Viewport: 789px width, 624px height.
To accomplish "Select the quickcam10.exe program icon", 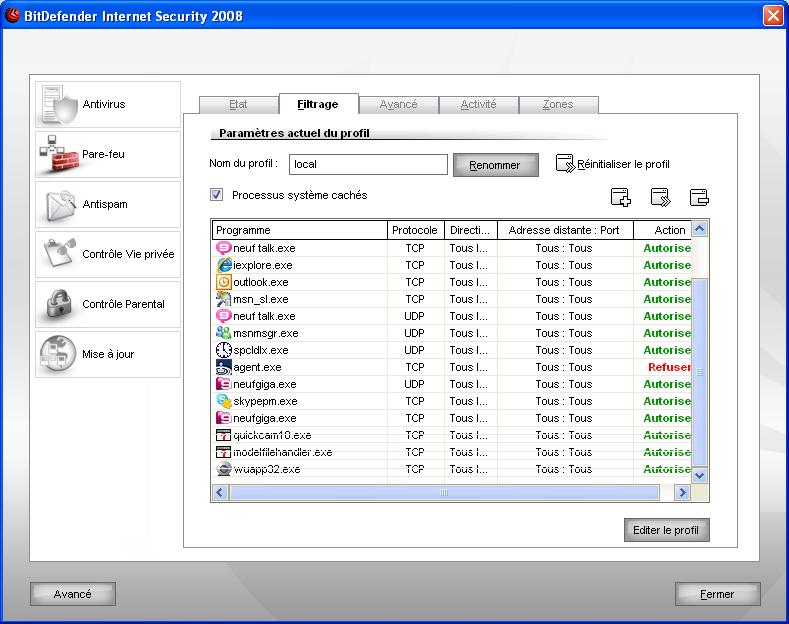I will pyautogui.click(x=223, y=435).
